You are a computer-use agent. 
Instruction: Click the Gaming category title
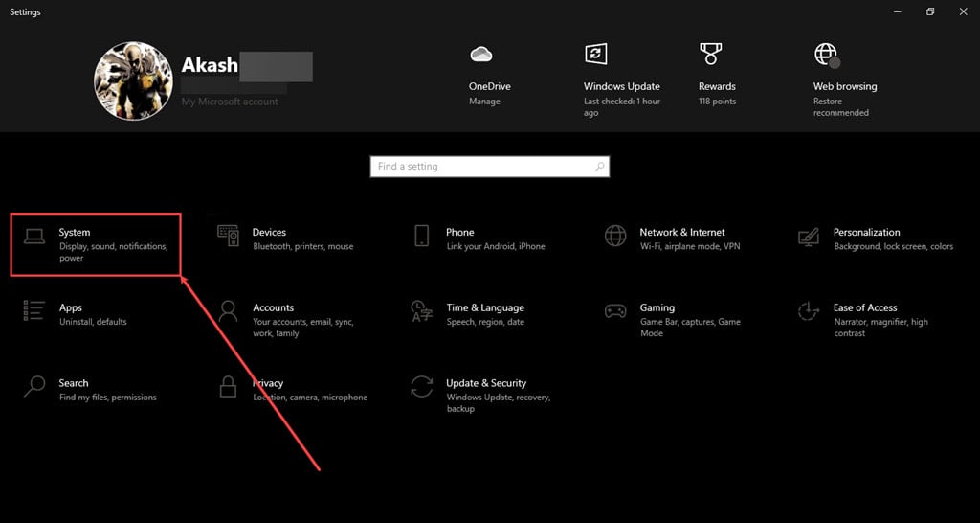point(657,307)
